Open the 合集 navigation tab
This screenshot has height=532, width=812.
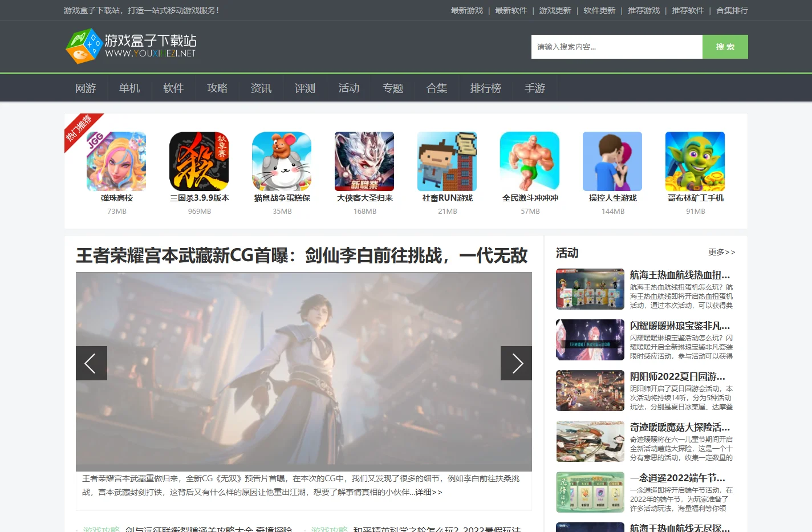click(x=437, y=88)
